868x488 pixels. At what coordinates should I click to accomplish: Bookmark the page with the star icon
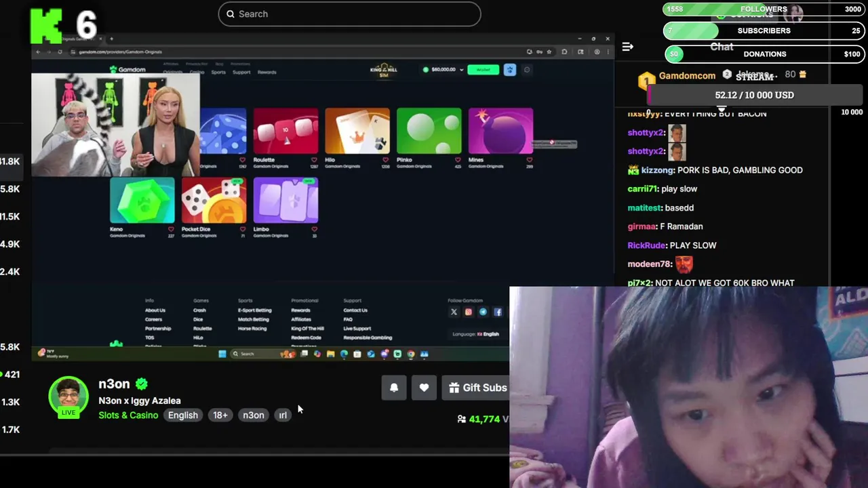(549, 52)
